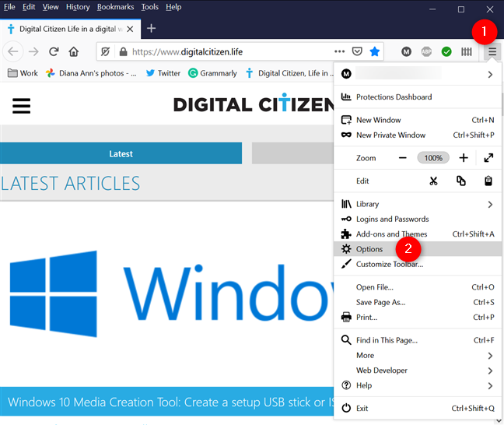Open the Twitter bookmark
504x425 pixels.
[163, 73]
